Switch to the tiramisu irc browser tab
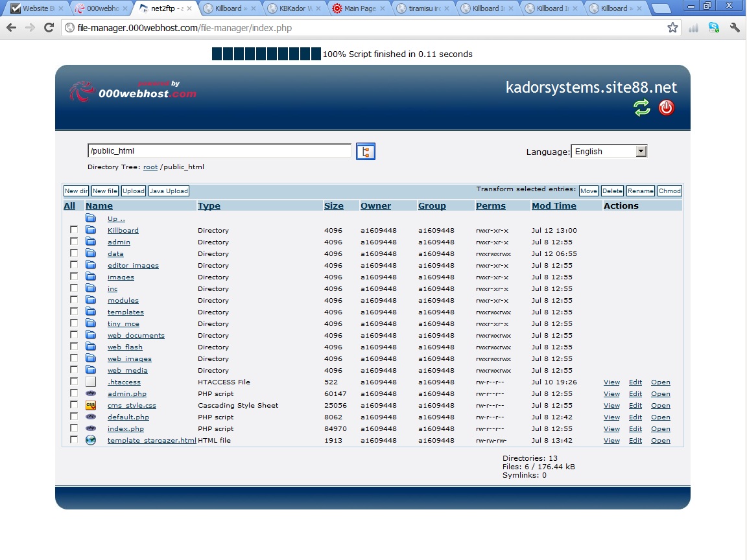 [424, 8]
